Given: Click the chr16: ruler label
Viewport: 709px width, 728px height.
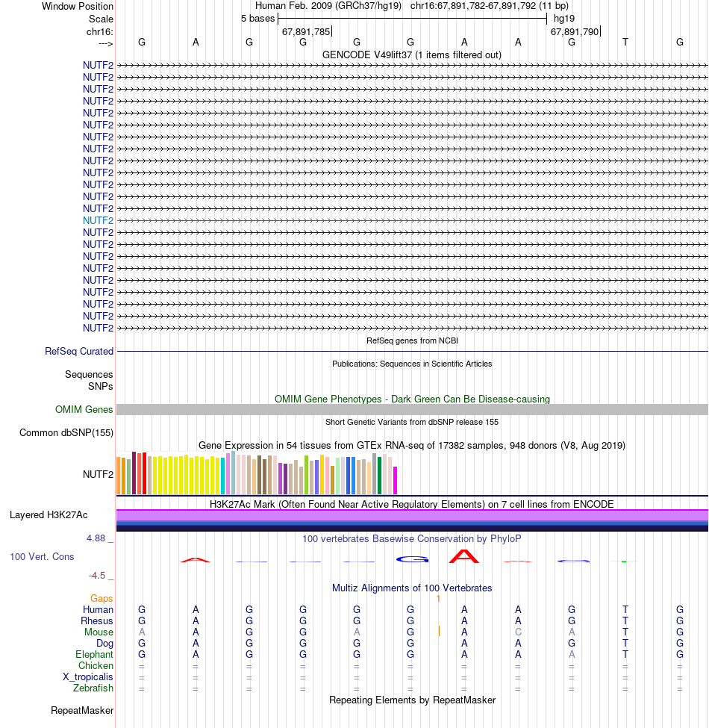Looking at the screenshot, I should pyautogui.click(x=99, y=31).
